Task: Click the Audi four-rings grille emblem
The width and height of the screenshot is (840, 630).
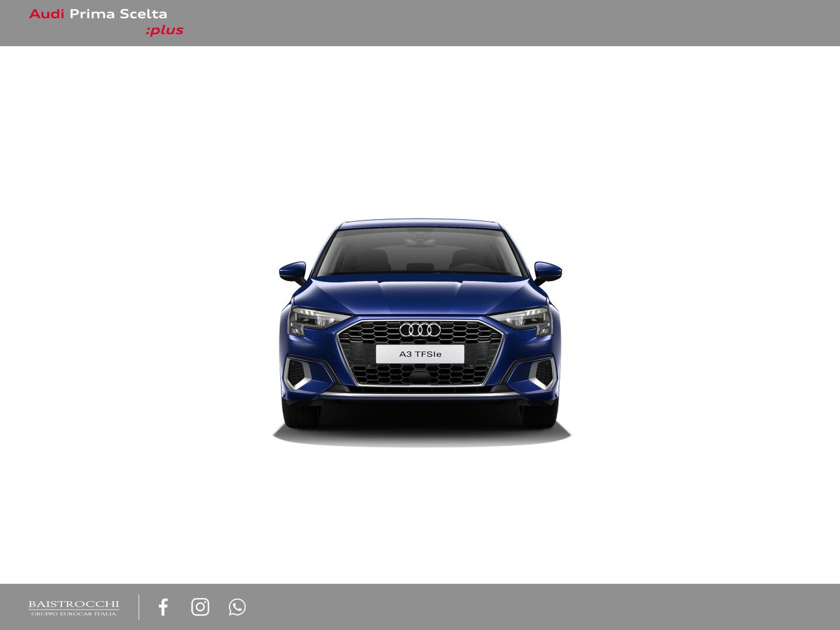Action: click(x=420, y=330)
